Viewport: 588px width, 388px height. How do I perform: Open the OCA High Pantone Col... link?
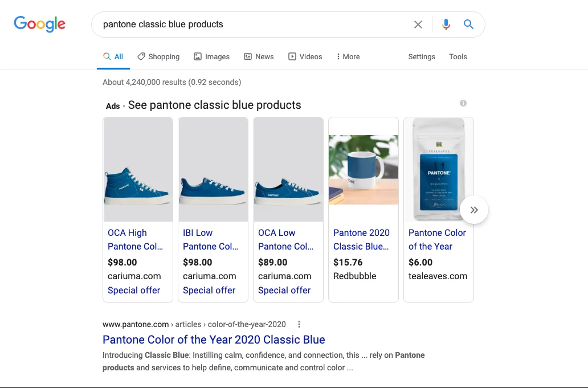[136, 239]
